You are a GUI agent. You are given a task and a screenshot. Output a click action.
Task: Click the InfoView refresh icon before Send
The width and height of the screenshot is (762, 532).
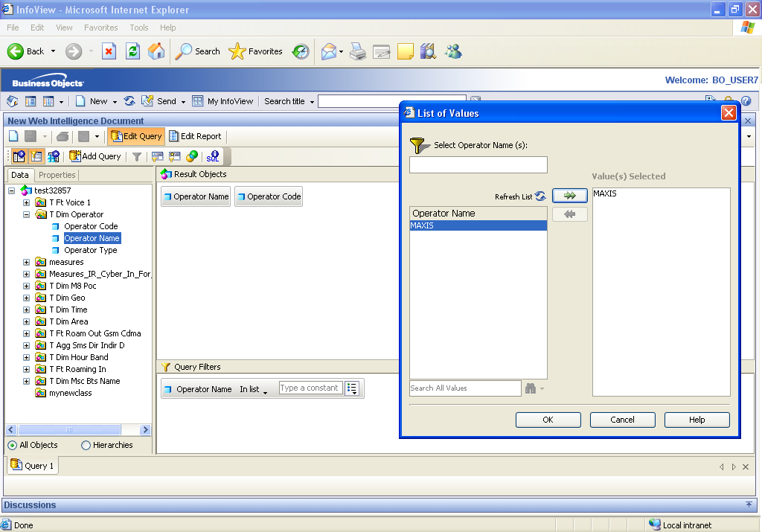click(x=129, y=101)
